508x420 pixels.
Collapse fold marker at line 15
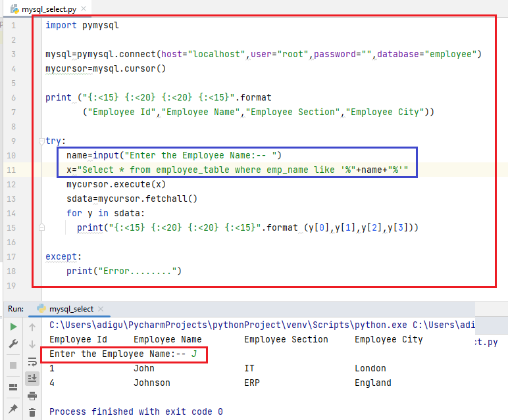41,227
